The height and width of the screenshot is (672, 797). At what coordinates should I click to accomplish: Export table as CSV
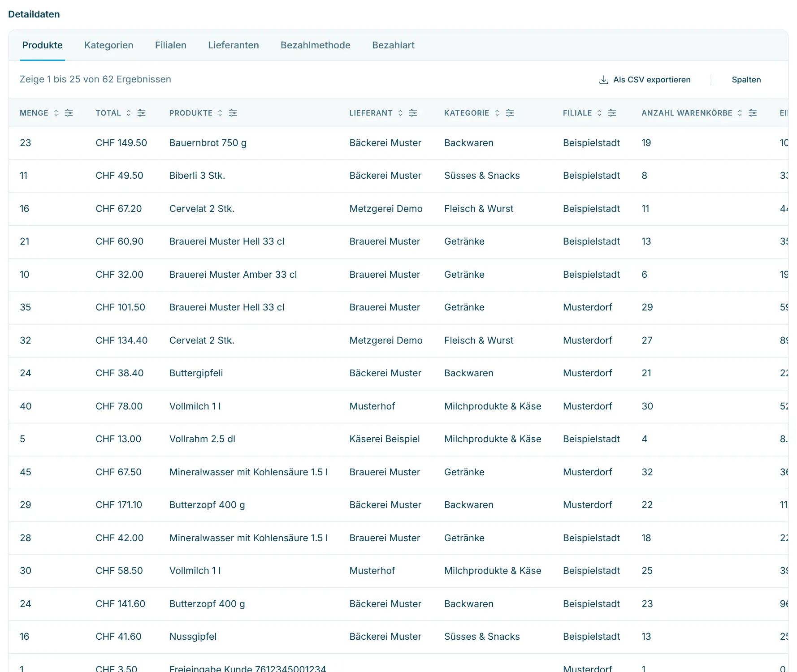pos(645,80)
